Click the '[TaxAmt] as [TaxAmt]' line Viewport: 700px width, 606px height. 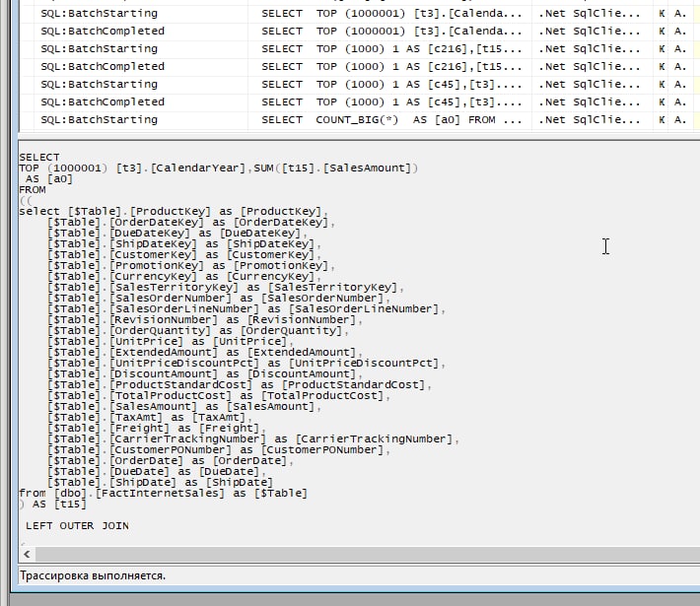point(150,417)
